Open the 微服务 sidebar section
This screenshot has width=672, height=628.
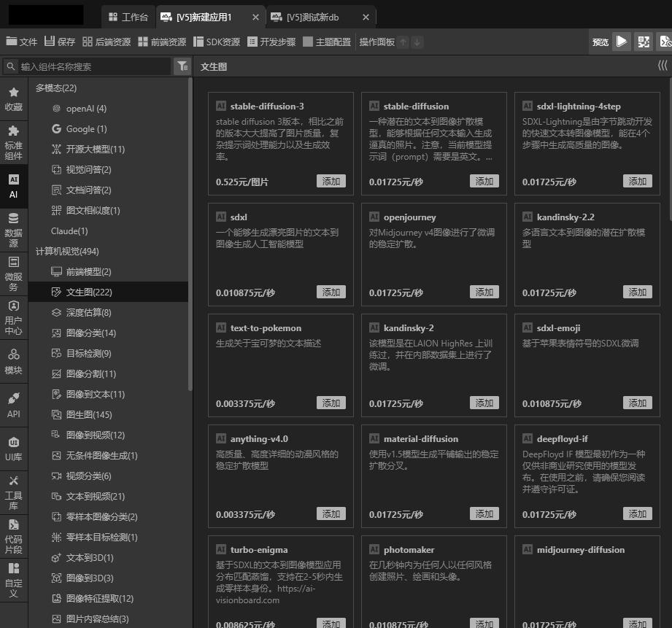(14, 274)
